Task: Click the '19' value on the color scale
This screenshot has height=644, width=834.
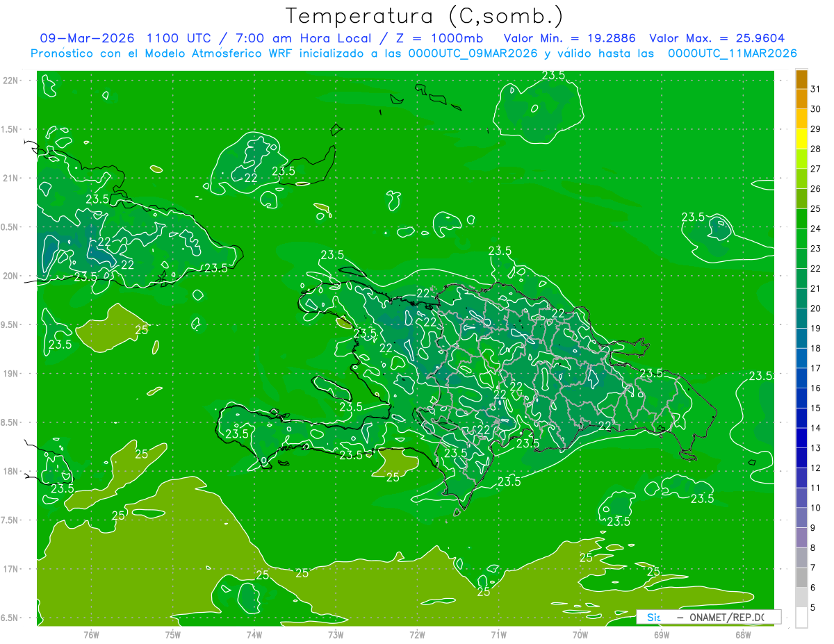Action: pyautogui.click(x=815, y=328)
